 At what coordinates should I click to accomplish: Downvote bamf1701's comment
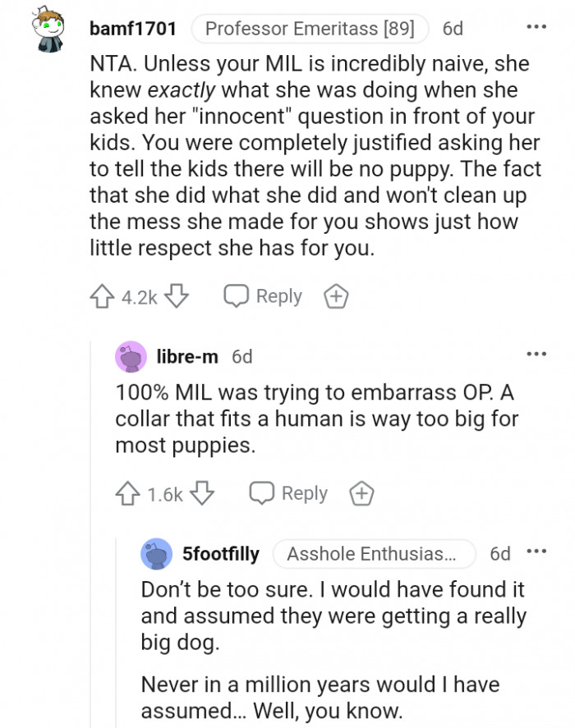(x=177, y=297)
